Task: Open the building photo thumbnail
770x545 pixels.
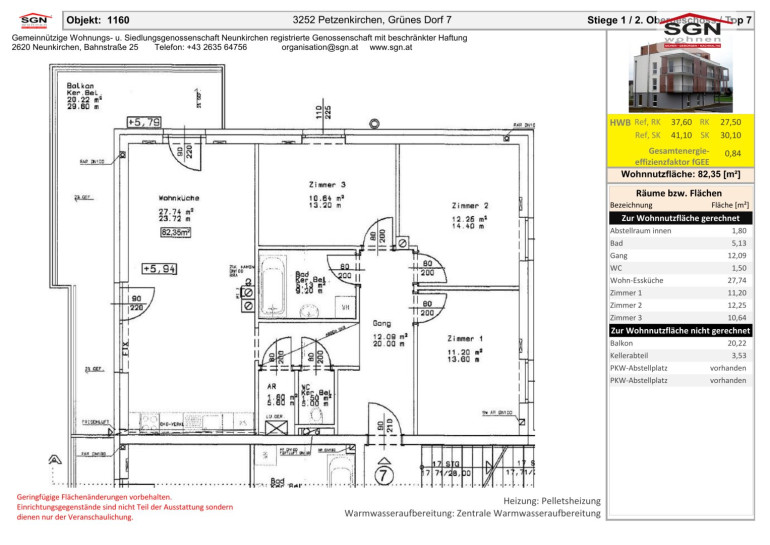Action: point(681,77)
